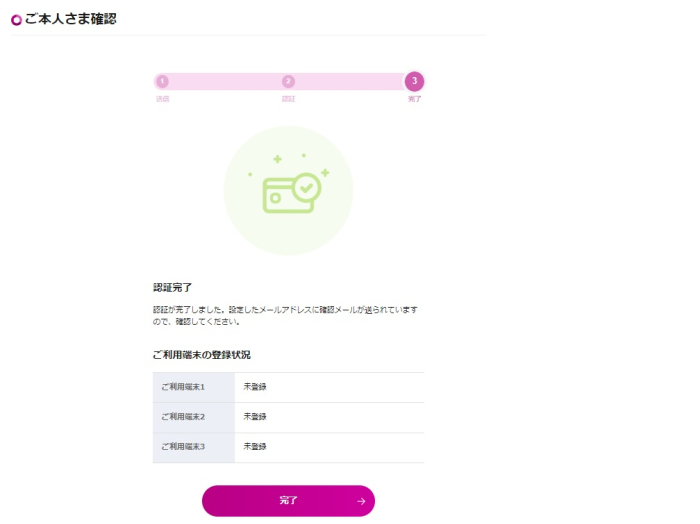This screenshot has height=524, width=700.
Task: Select the ご利用端末2 row label
Action: point(182,416)
